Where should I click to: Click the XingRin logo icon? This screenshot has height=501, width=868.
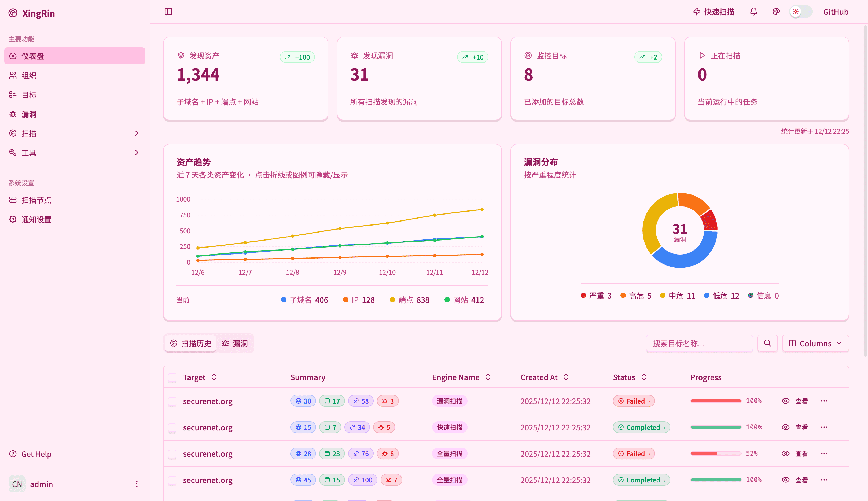(13, 13)
